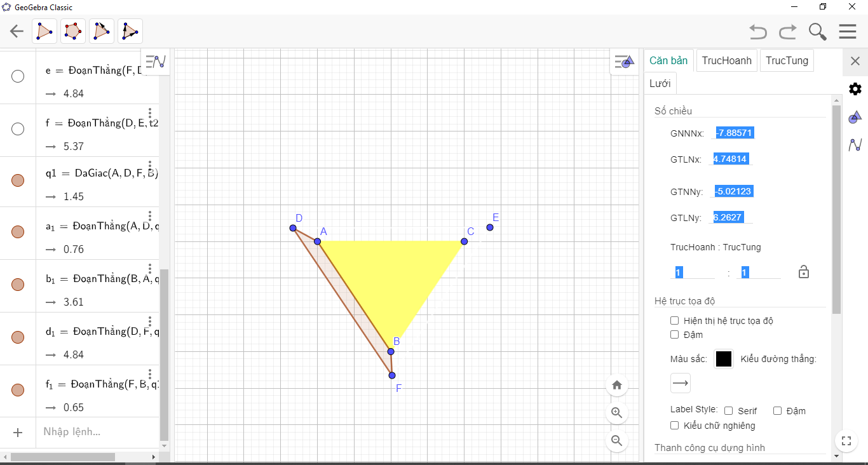Open the hamburger main menu
The width and height of the screenshot is (868, 465).
coord(848,31)
